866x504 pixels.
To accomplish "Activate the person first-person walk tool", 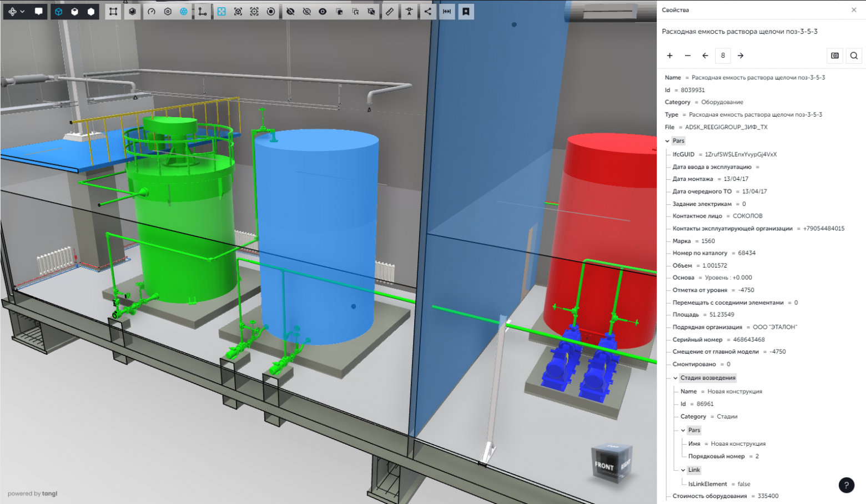I will [409, 11].
